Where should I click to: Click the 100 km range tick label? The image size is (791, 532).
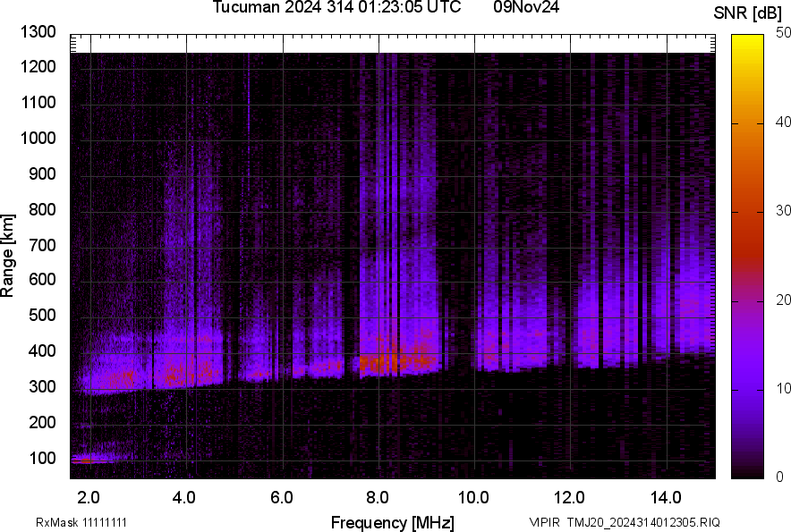[43, 458]
